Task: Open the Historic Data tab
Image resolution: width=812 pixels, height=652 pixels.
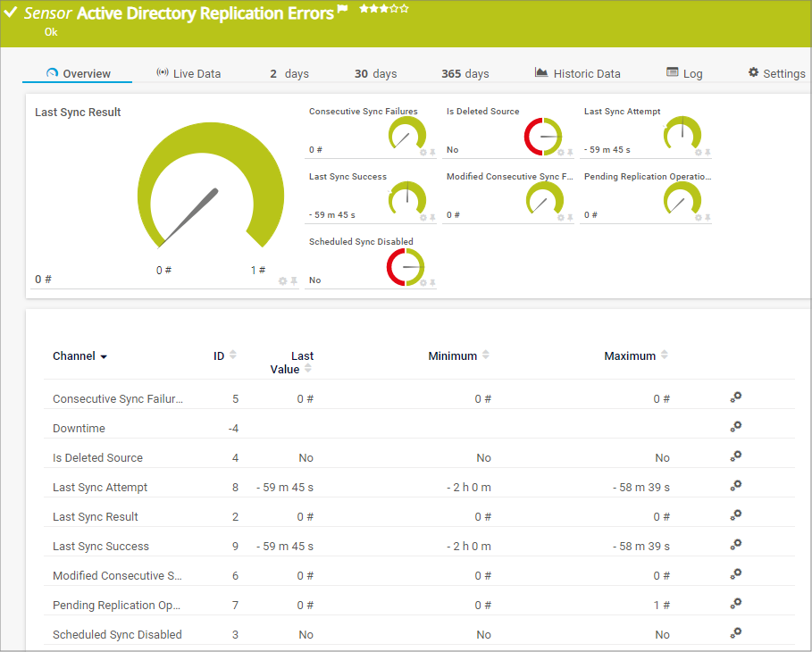Action: [x=577, y=73]
